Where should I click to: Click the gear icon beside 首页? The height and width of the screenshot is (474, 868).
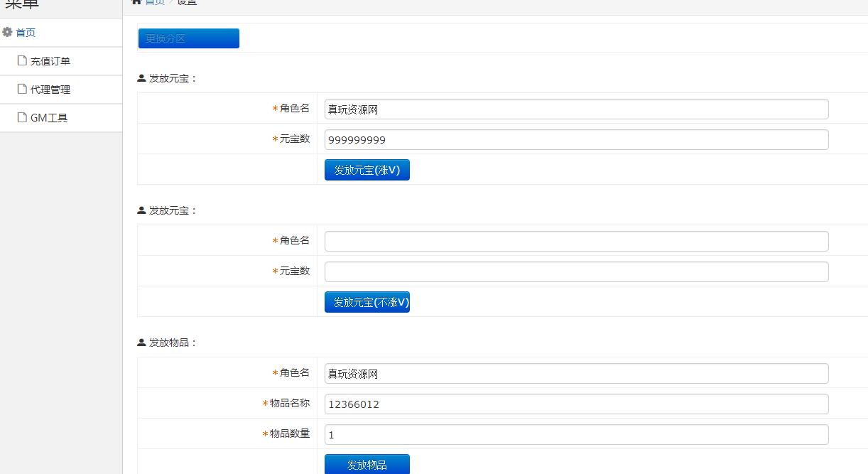tap(8, 32)
